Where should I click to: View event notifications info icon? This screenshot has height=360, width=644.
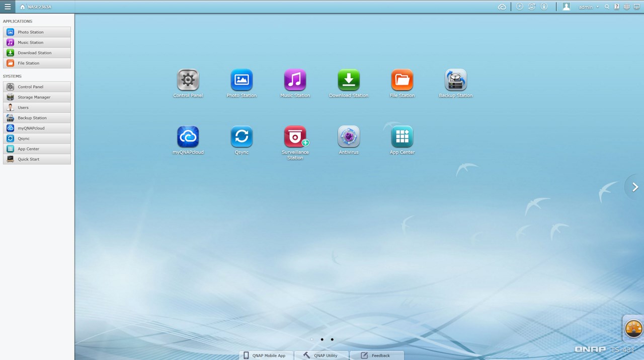click(x=544, y=7)
